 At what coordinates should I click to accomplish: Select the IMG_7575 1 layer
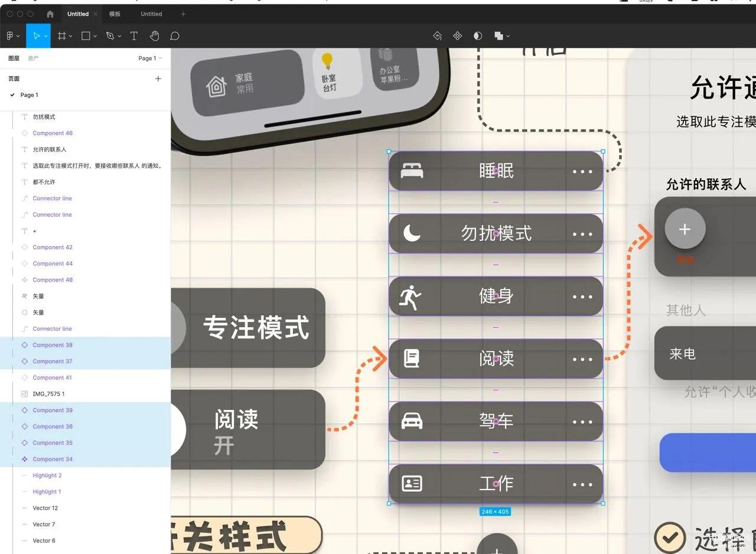pyautogui.click(x=48, y=394)
